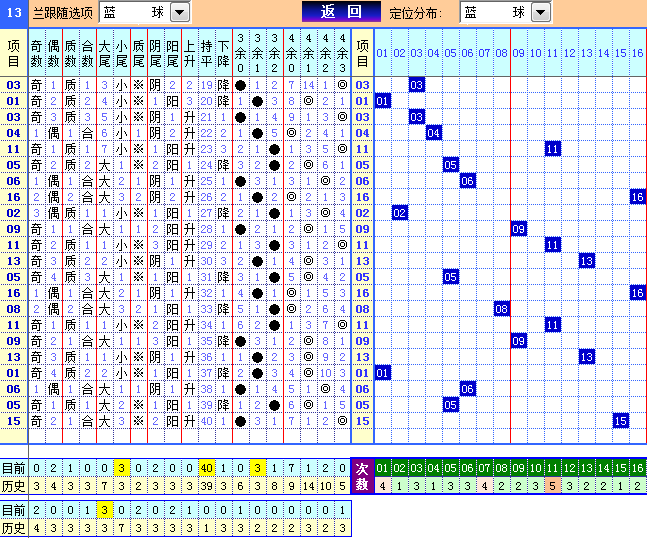Click the blue 15 marker in distribution chart
The height and width of the screenshot is (538, 647).
click(621, 421)
